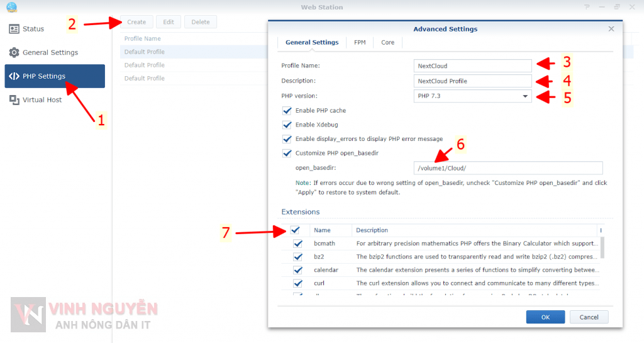Click the OK button
The height and width of the screenshot is (343, 644).
click(545, 317)
